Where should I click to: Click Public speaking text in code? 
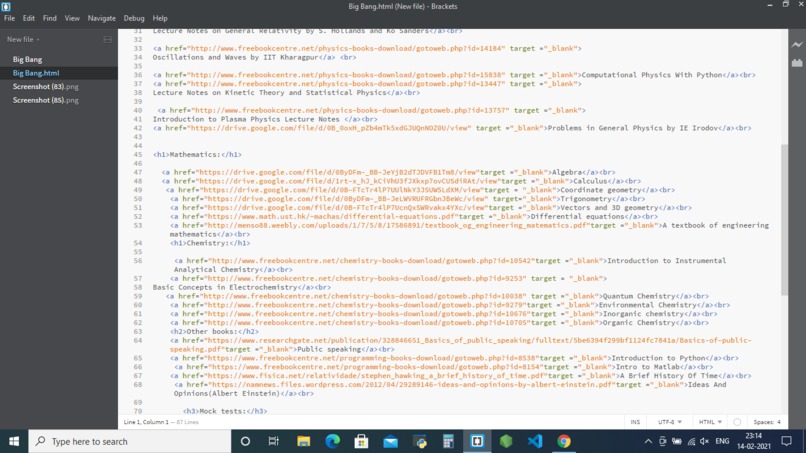pos(329,349)
